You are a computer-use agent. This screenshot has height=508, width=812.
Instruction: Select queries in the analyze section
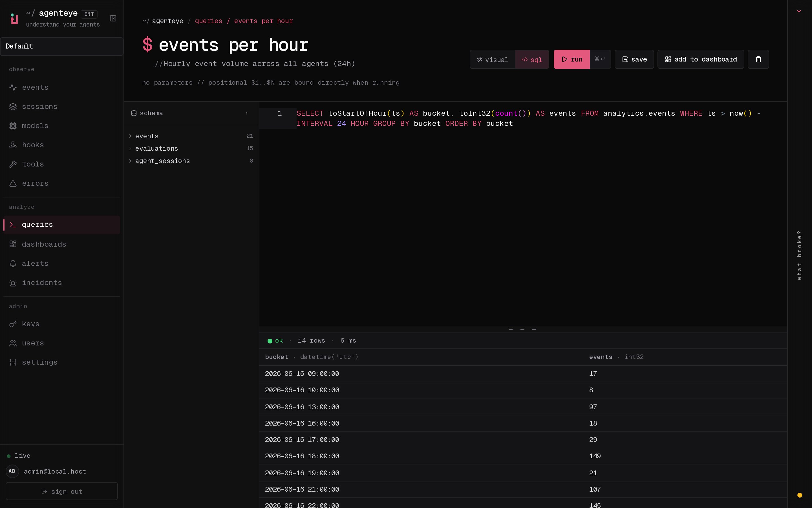point(62,224)
